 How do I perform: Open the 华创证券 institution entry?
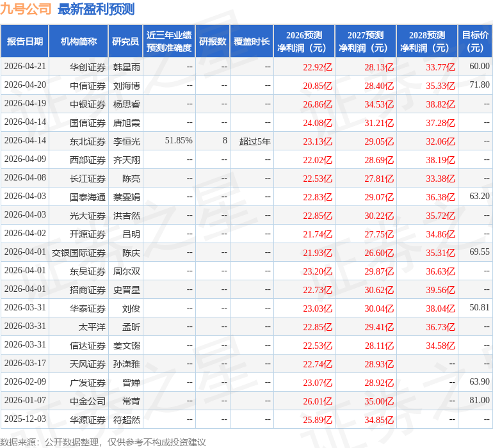[88, 67]
